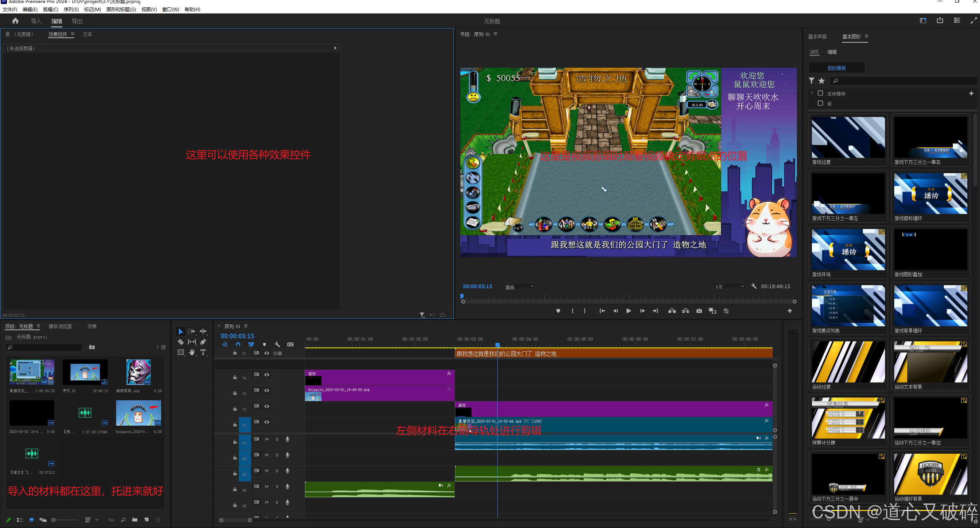Image resolution: width=980 pixels, height=528 pixels.
Task: Mute audio track A1
Action: coord(267,439)
